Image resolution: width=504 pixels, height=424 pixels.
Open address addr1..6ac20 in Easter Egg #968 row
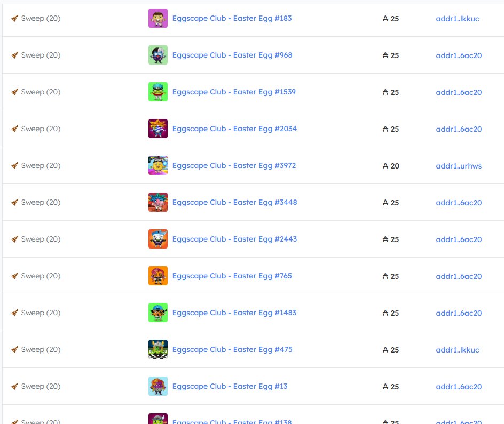[459, 55]
